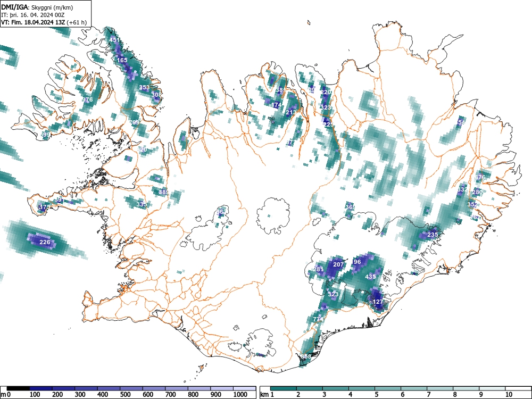The height and width of the screenshot is (399, 532).
Task: Click the 352 visibility value label
Action: point(472,204)
